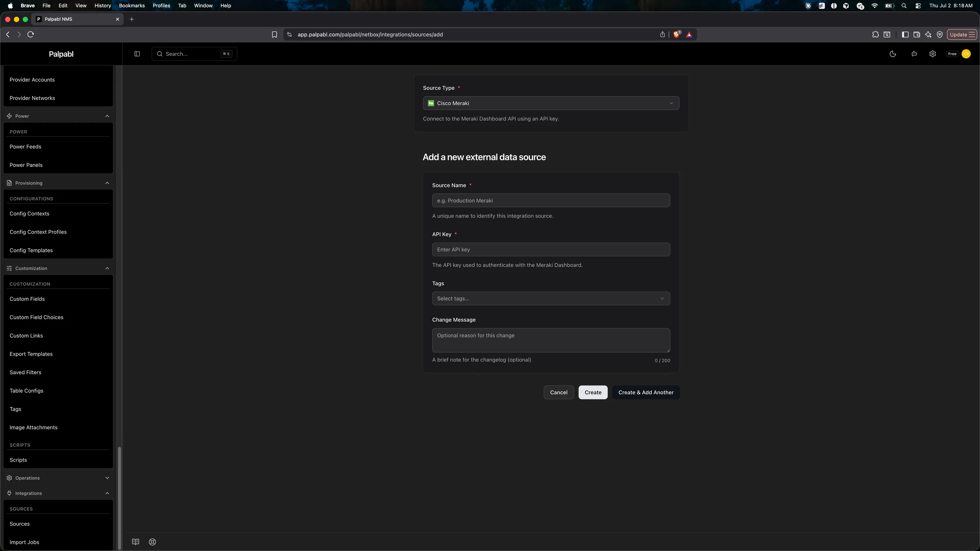The width and height of the screenshot is (980, 551).
Task: Open the macOS Control Center icon
Action: point(918,6)
